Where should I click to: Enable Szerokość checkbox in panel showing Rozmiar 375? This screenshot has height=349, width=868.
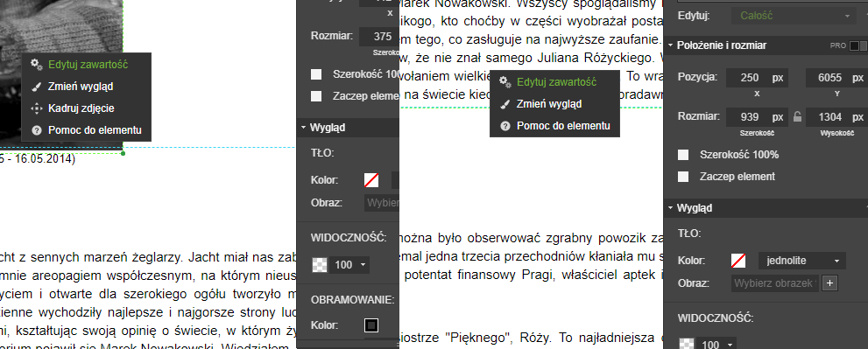point(316,74)
